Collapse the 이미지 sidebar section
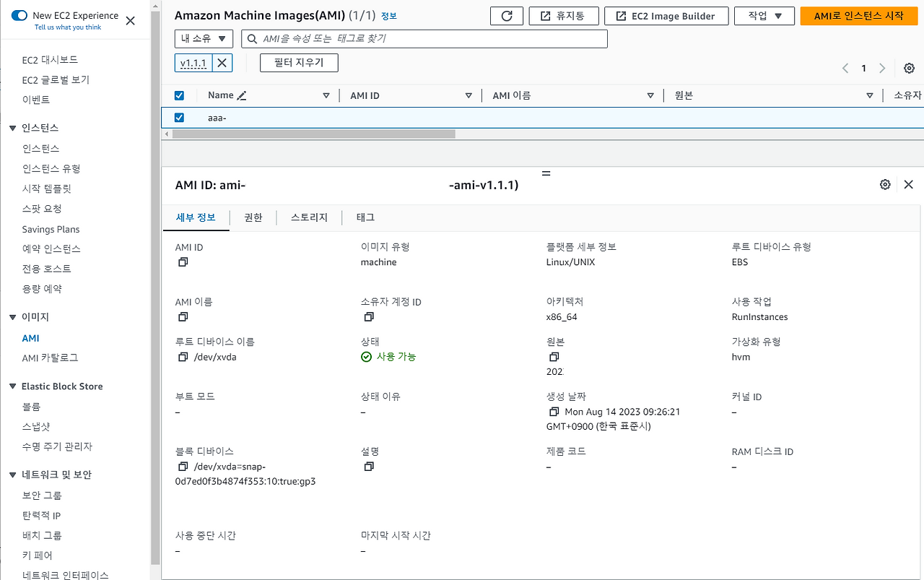The height and width of the screenshot is (580, 924). (x=12, y=317)
